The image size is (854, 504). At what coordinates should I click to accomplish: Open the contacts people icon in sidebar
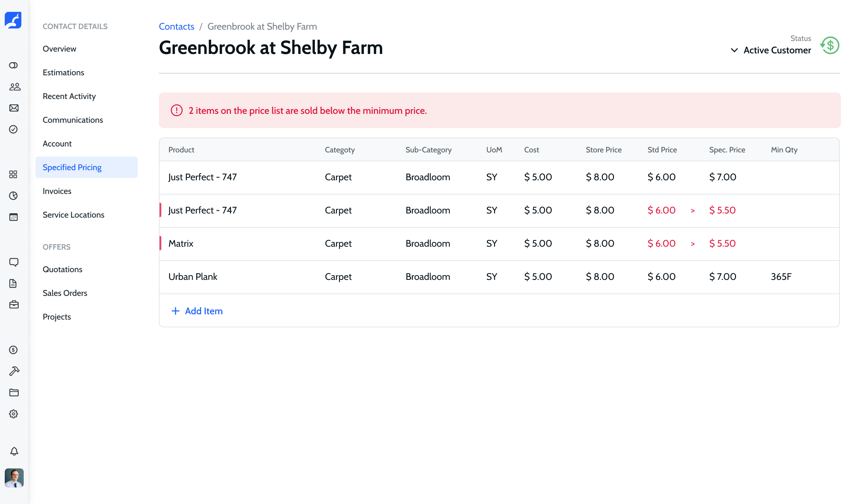14,87
